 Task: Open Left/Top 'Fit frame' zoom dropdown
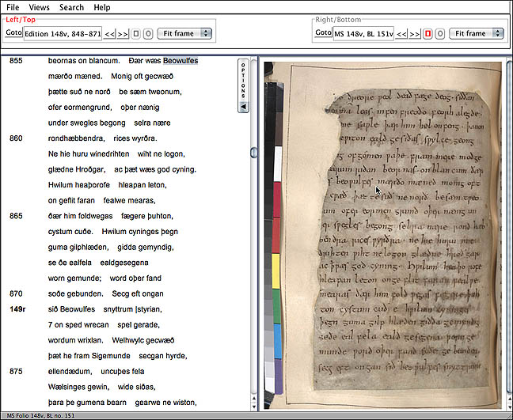[x=184, y=34]
